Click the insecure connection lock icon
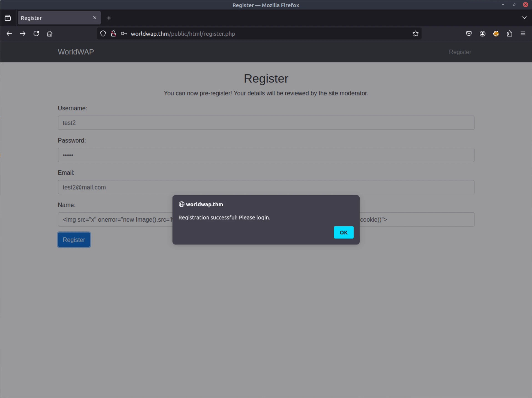532x398 pixels. click(x=113, y=34)
